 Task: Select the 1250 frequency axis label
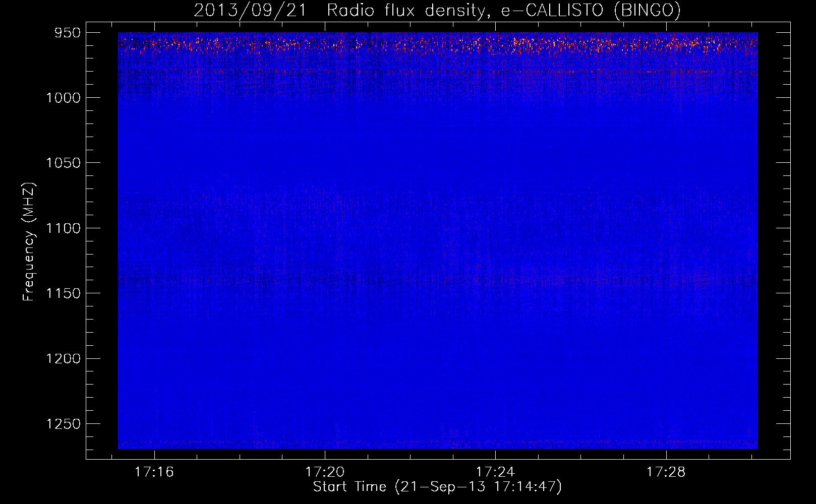coord(64,424)
